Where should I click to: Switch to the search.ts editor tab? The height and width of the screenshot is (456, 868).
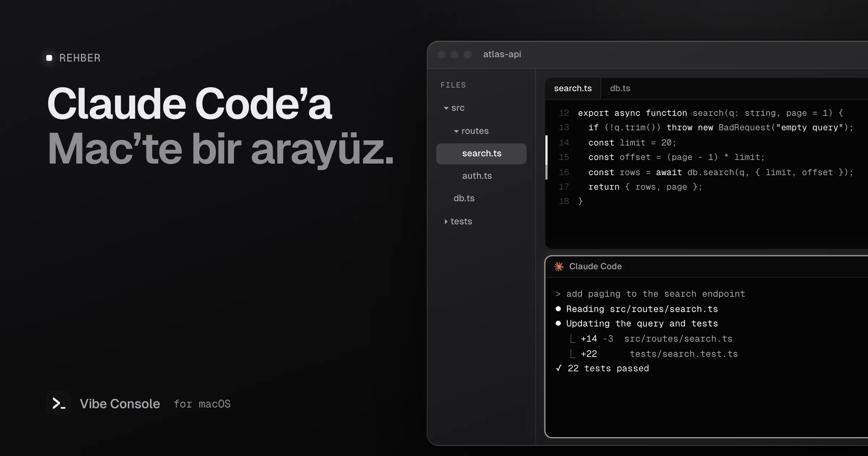[x=573, y=89]
